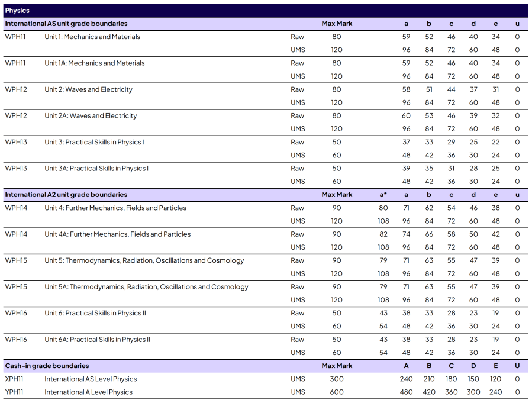Click the International A Level Physics entry
The width and height of the screenshot is (532, 403).
point(89,392)
